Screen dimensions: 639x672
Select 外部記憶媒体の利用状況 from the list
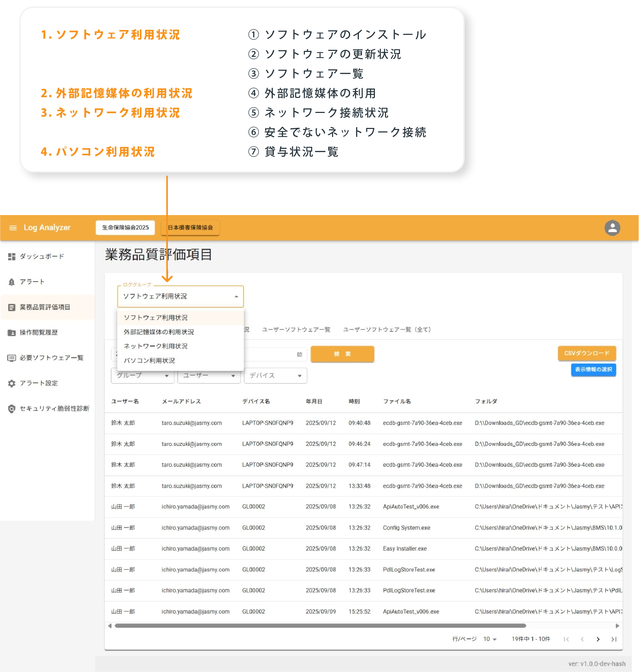(159, 332)
